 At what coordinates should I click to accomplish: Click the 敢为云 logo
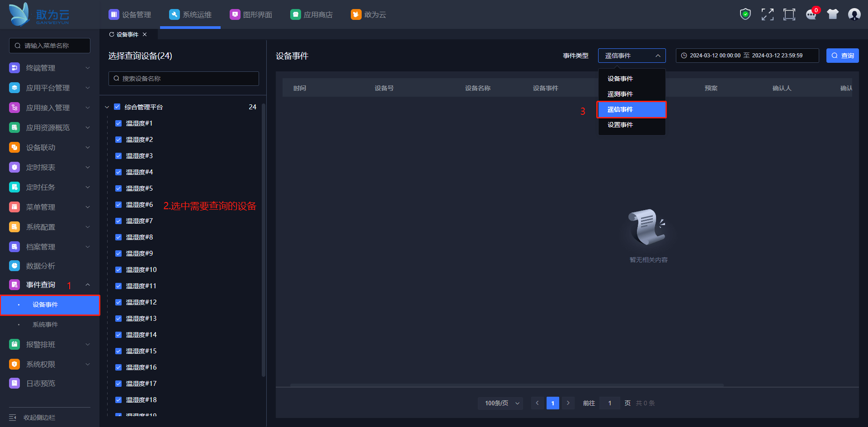pos(39,14)
